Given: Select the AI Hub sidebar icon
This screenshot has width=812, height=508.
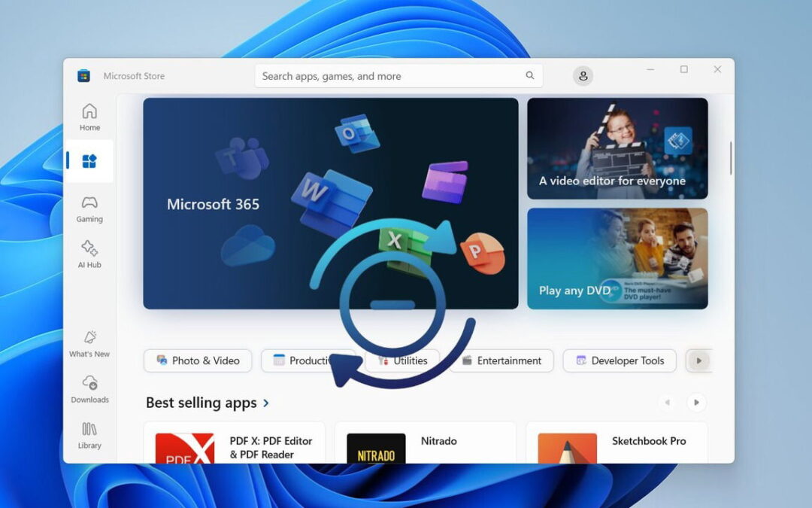Looking at the screenshot, I should click(89, 254).
